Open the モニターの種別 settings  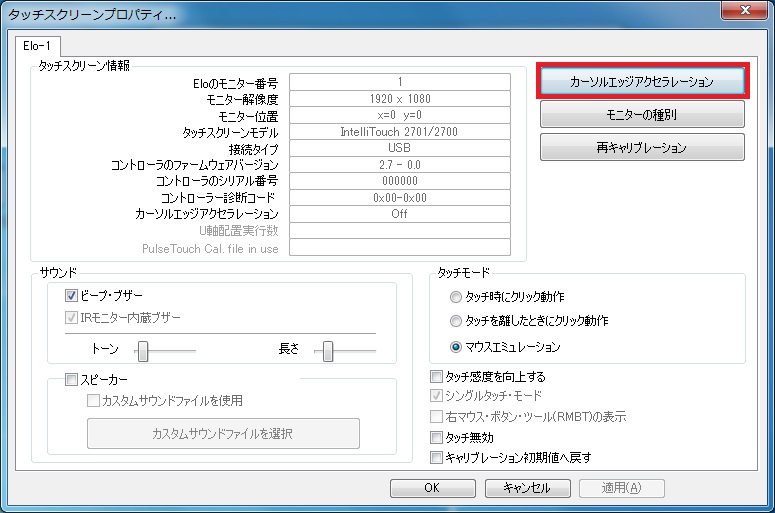pos(641,115)
